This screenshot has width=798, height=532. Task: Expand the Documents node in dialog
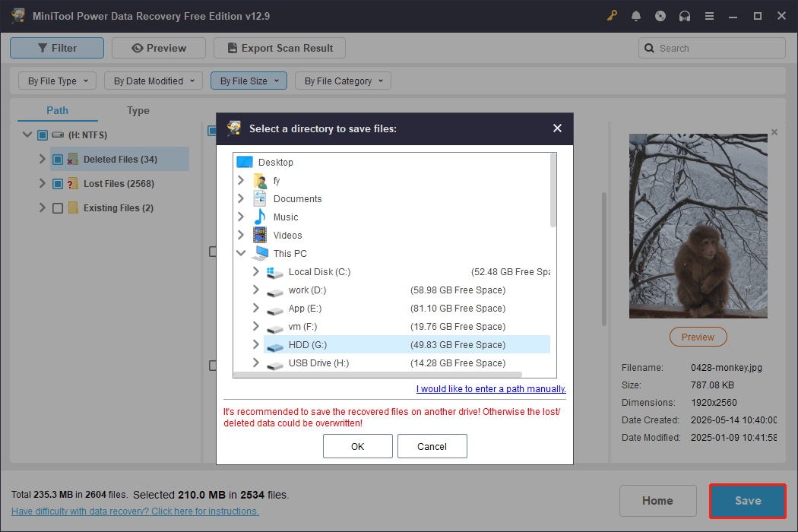tap(241, 198)
